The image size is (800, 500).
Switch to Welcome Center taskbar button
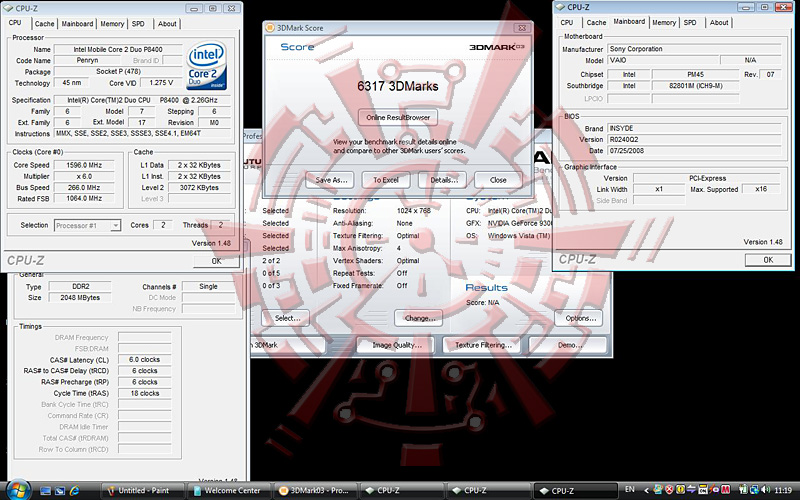point(231,490)
